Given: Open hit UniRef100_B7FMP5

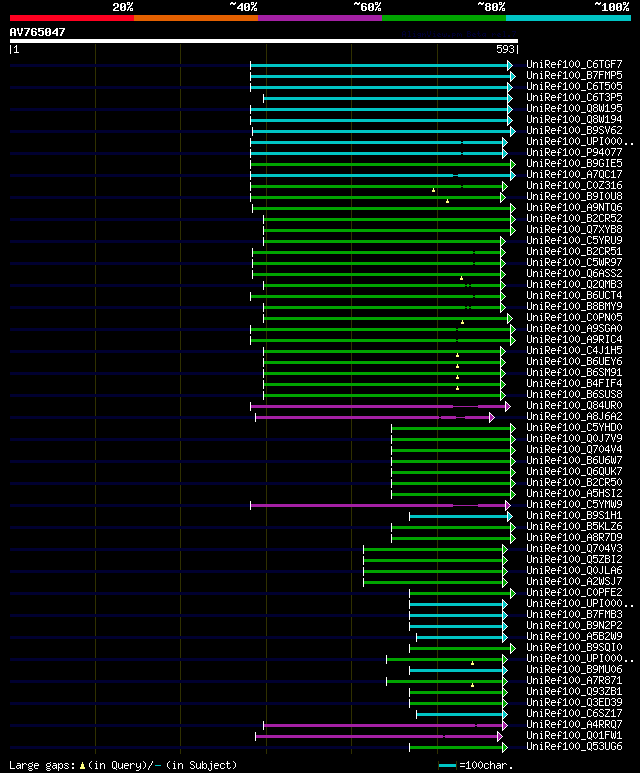Looking at the screenshot, I should tap(574, 75).
